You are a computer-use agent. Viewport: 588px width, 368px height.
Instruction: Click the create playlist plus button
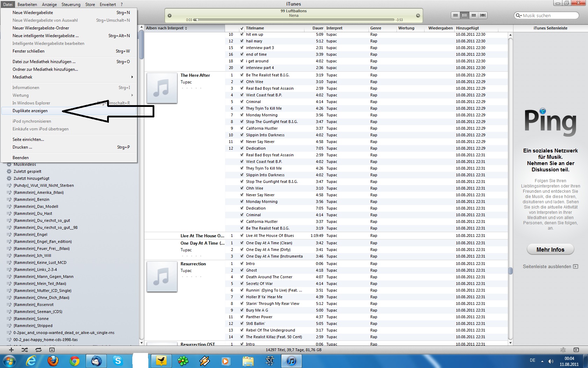(11, 350)
